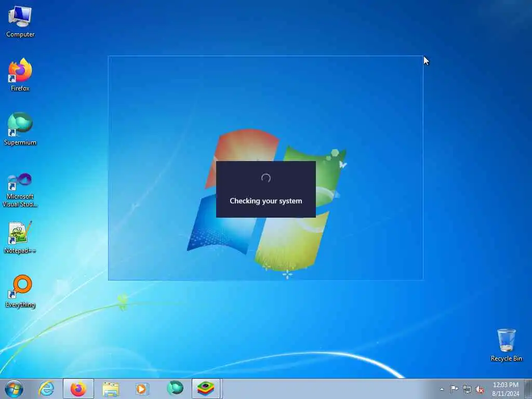Image resolution: width=532 pixels, height=399 pixels.
Task: Select the Notepad++ desktop shortcut
Action: (x=20, y=237)
